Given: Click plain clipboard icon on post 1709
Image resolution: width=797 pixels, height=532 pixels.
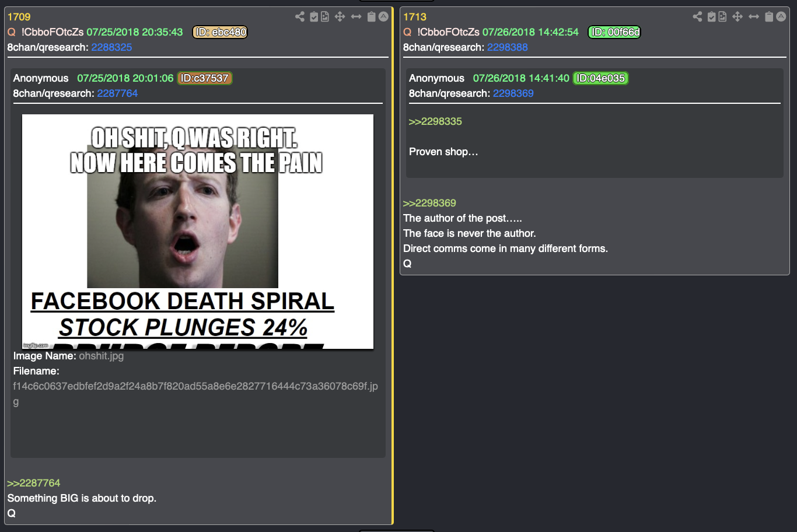Looking at the screenshot, I should [x=371, y=16].
